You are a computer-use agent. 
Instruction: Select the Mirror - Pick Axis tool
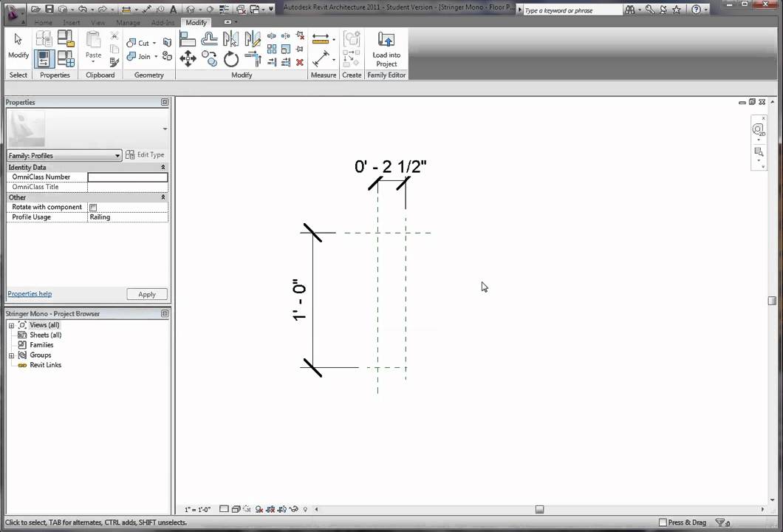pyautogui.click(x=230, y=38)
